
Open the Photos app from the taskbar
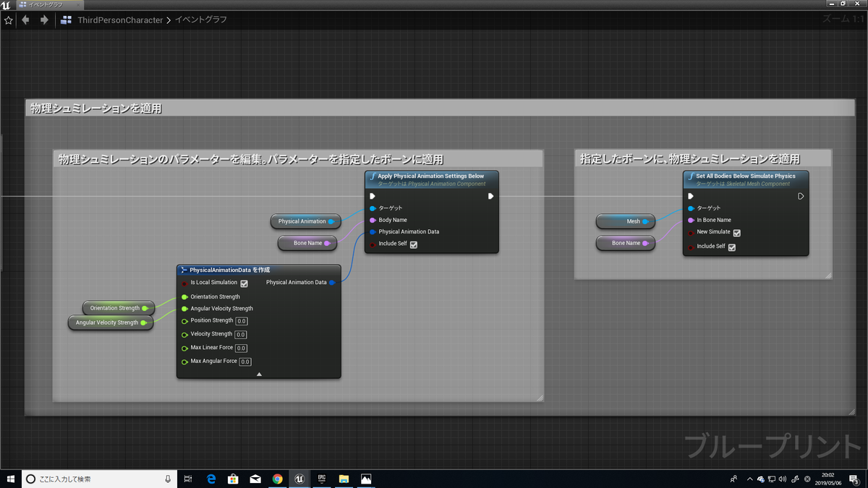(x=366, y=479)
